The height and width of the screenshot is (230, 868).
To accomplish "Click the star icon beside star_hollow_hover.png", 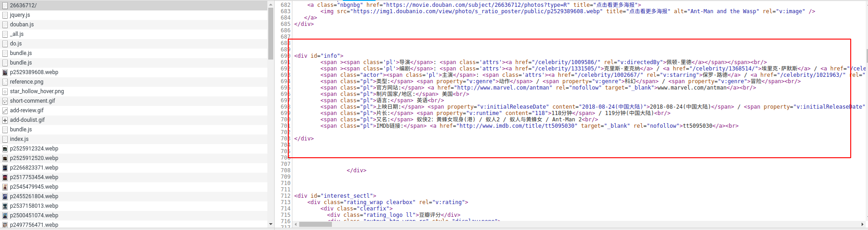I will point(5,91).
